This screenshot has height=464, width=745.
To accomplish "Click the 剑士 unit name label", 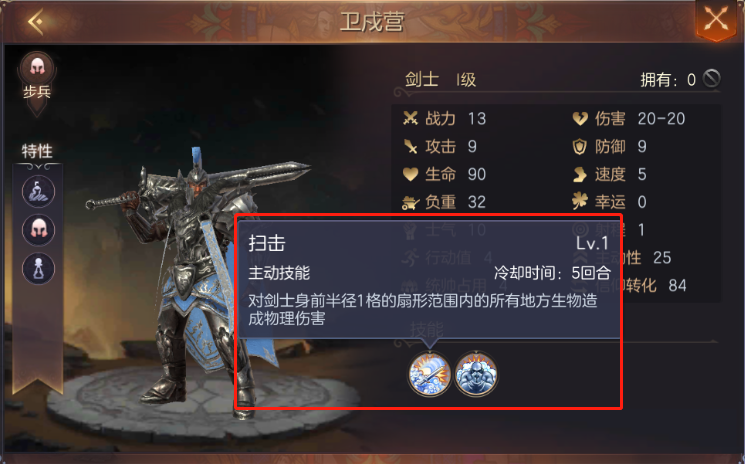I will tap(421, 79).
